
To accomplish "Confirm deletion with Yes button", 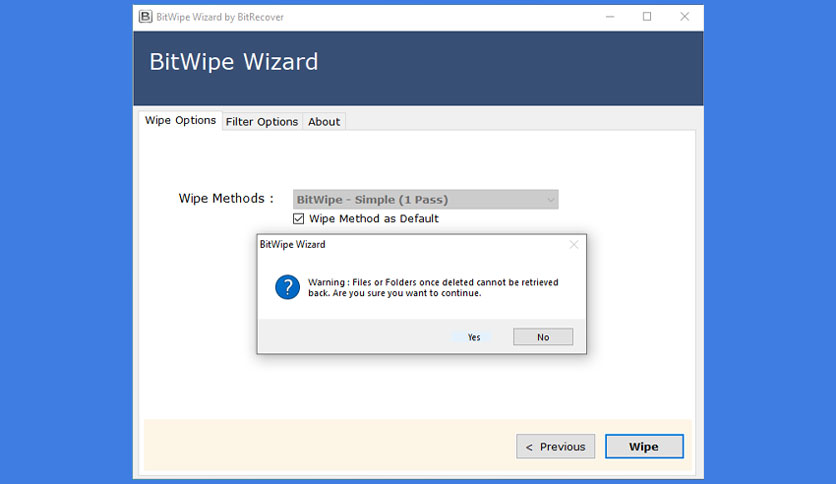I will [473, 337].
